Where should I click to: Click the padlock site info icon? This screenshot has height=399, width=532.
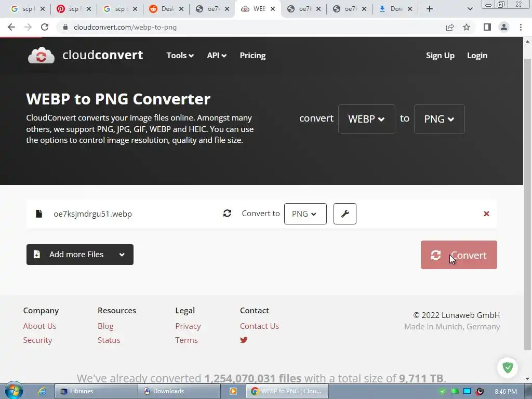click(x=65, y=27)
